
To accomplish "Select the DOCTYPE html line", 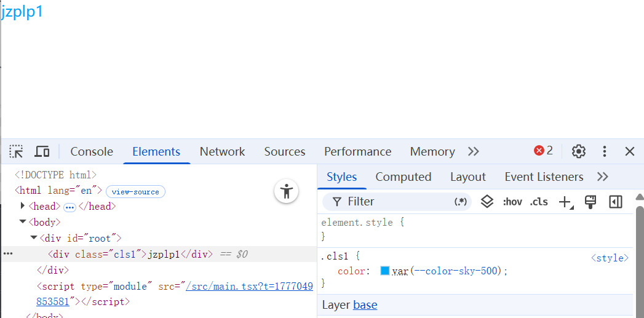I will click(x=55, y=175).
